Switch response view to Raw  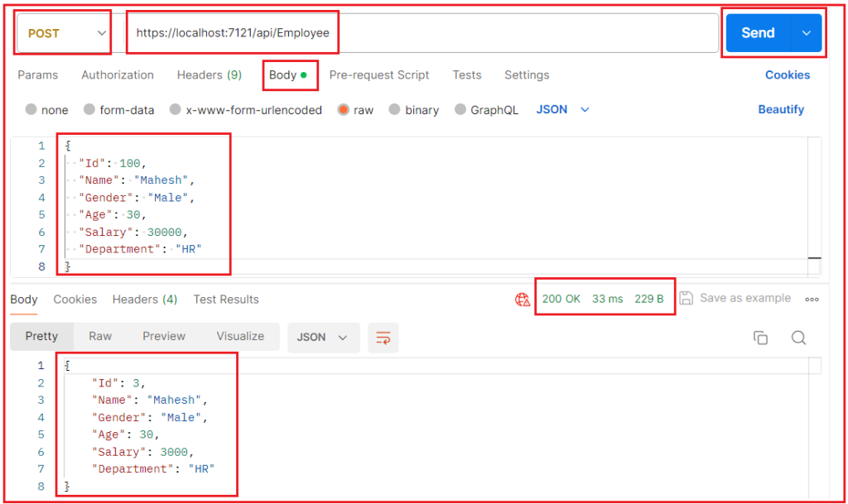pyautogui.click(x=99, y=336)
